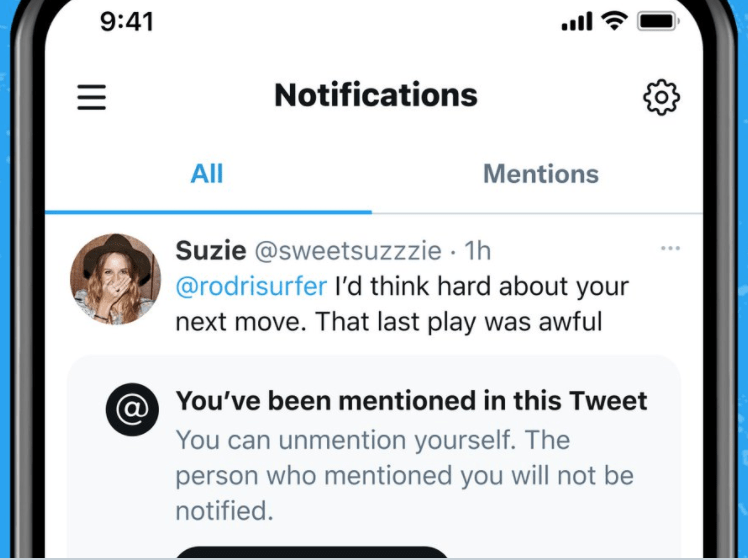Image resolution: width=748 pixels, height=560 pixels.
Task: Open the @rodrisurfer mention link
Action: 251,286
